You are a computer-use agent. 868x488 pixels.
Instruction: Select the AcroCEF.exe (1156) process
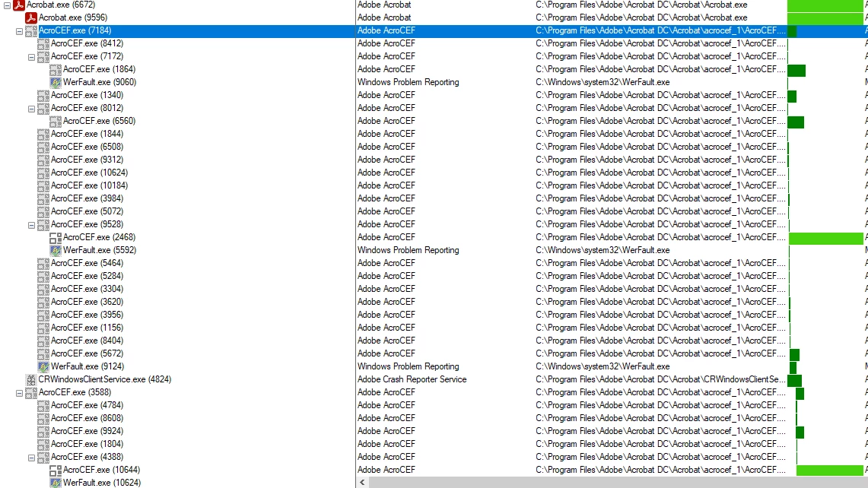tap(87, 328)
